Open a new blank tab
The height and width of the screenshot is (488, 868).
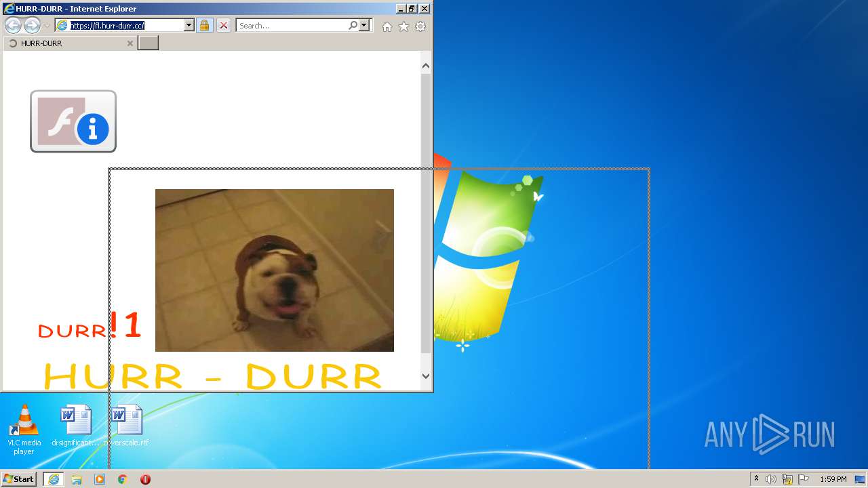(148, 43)
